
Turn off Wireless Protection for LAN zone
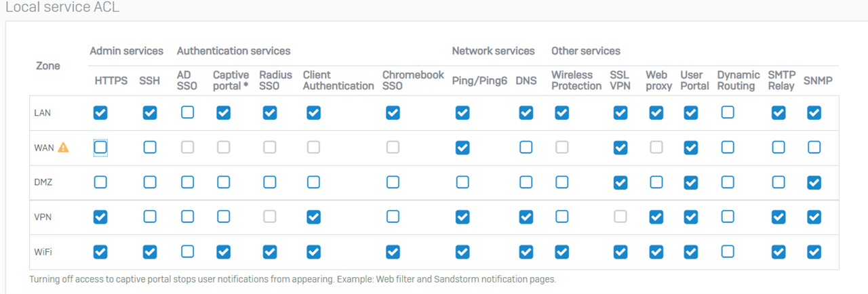pos(562,112)
